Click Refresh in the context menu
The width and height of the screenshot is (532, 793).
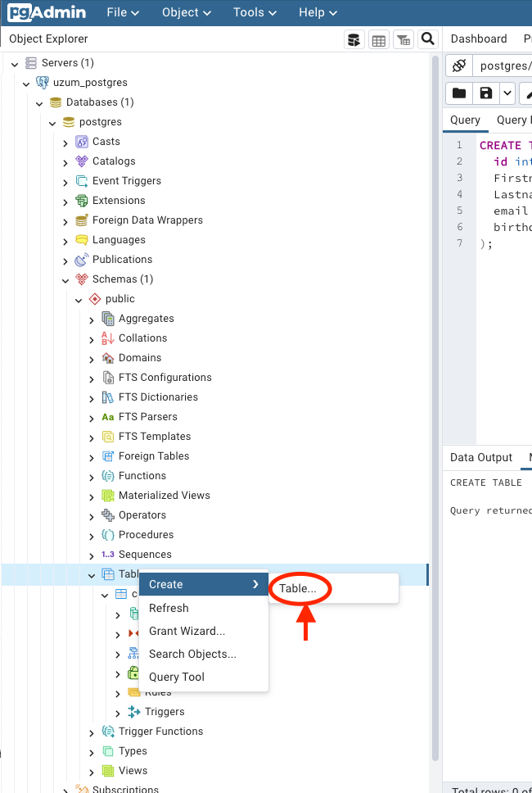tap(169, 608)
